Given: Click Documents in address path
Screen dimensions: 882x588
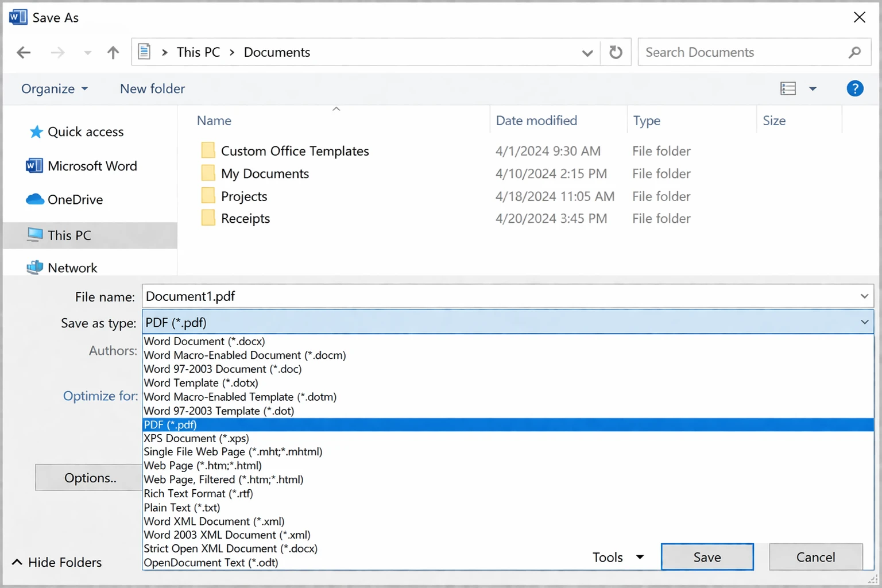Looking at the screenshot, I should 277,52.
